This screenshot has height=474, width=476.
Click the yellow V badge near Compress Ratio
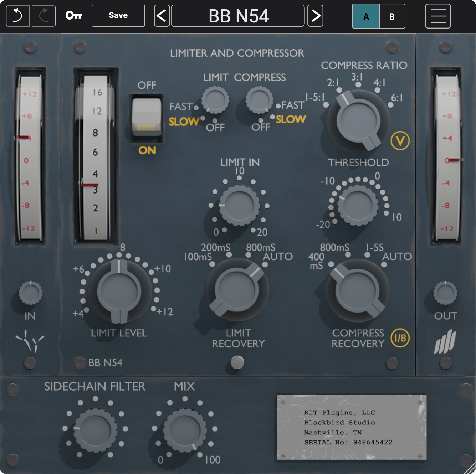pos(401,141)
